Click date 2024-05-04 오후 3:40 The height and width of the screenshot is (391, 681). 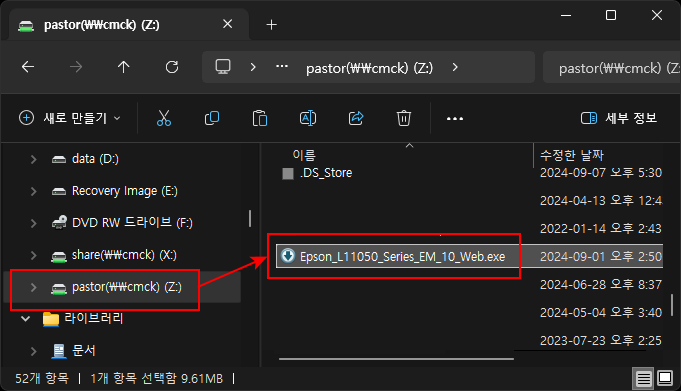point(601,312)
